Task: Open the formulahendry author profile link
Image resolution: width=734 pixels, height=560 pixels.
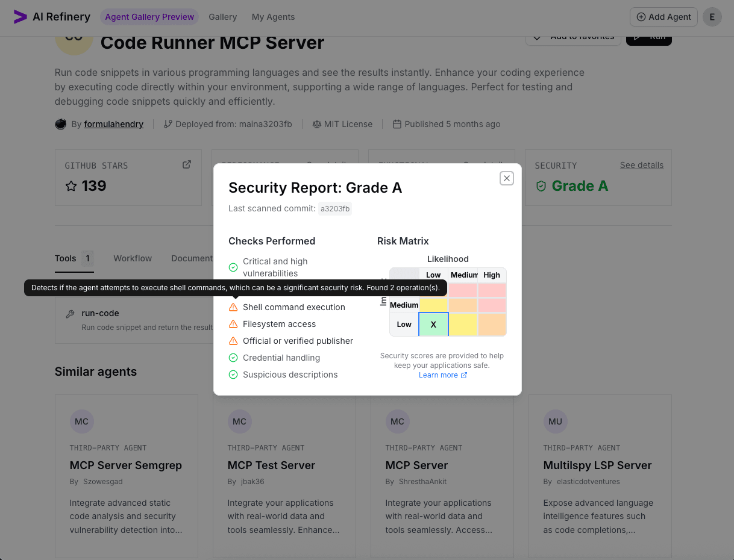Action: (113, 124)
